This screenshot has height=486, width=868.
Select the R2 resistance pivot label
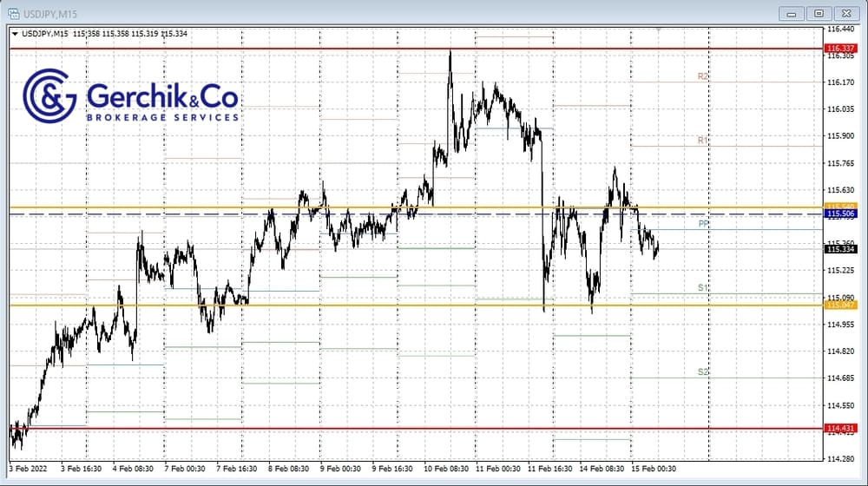(x=703, y=77)
